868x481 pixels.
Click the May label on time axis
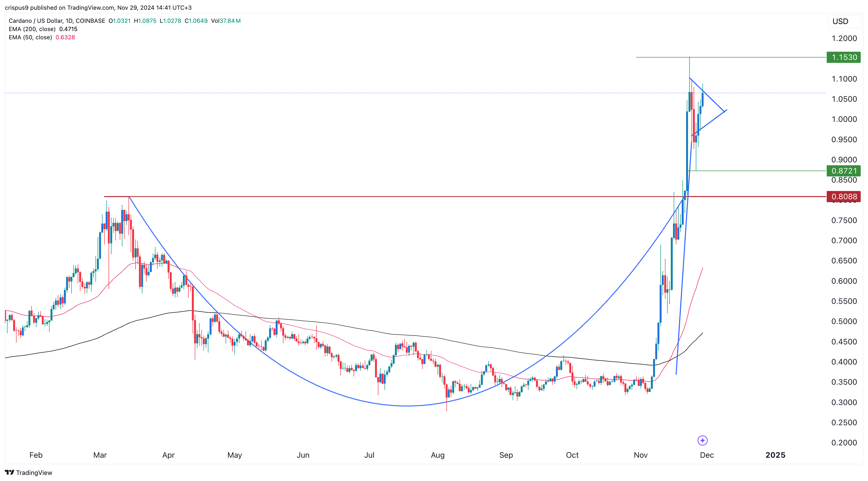[235, 455]
